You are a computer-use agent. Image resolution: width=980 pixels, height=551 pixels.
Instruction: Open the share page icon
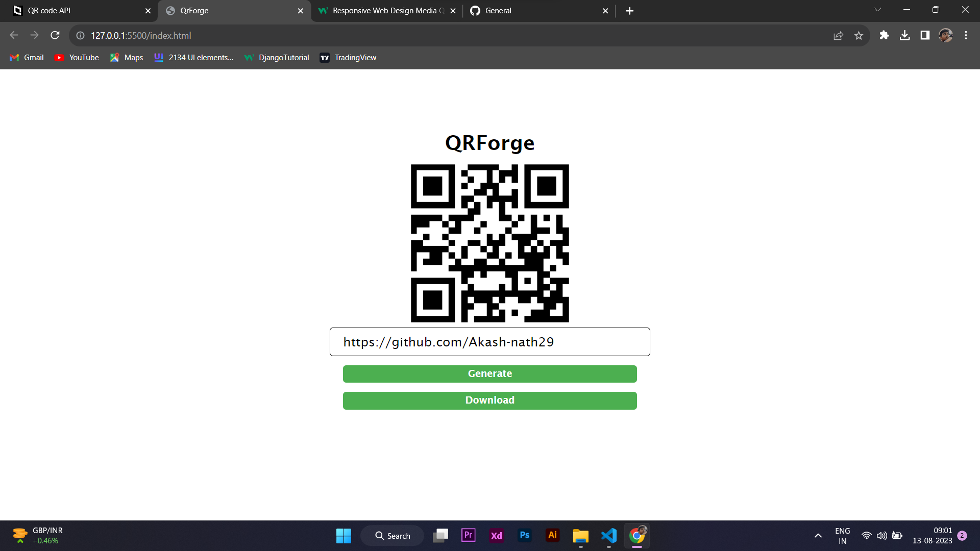[x=839, y=35]
